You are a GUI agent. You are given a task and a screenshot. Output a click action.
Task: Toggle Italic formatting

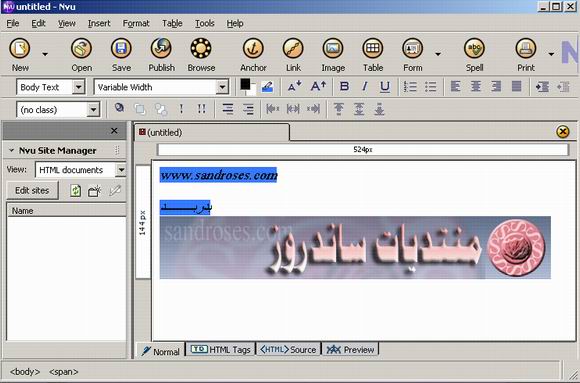364,87
